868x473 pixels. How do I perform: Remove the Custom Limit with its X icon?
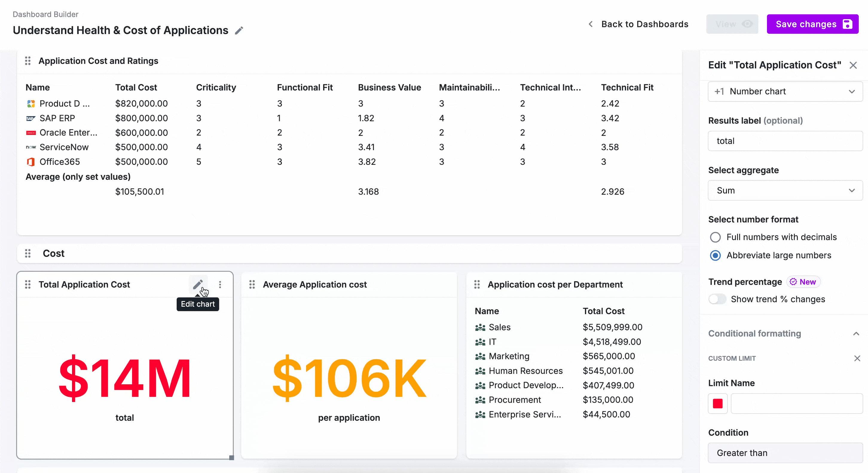(857, 358)
